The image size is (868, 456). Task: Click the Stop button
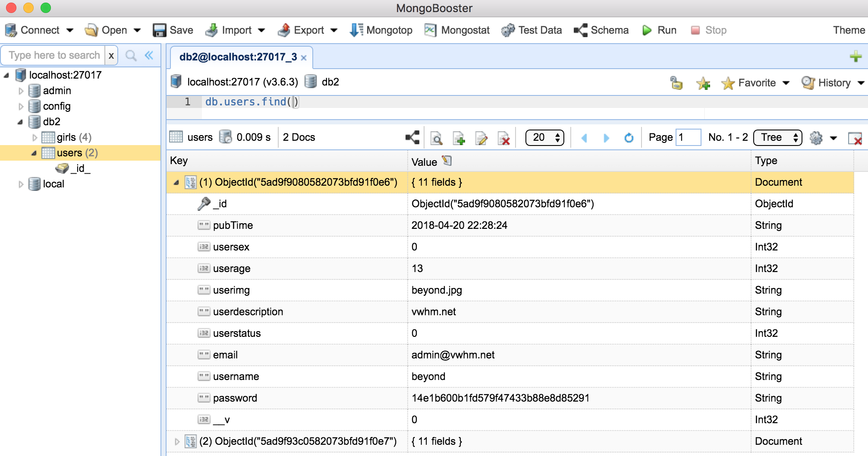point(709,30)
